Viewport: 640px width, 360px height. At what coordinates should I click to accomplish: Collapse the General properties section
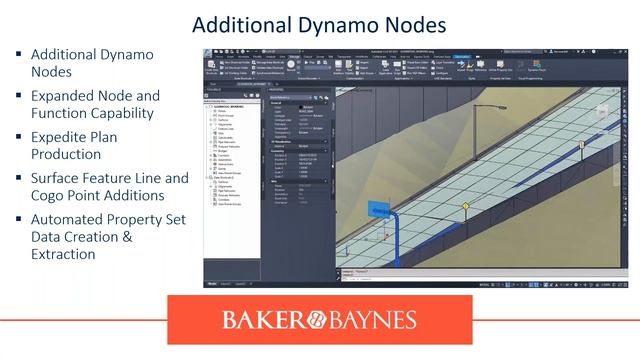click(x=326, y=103)
